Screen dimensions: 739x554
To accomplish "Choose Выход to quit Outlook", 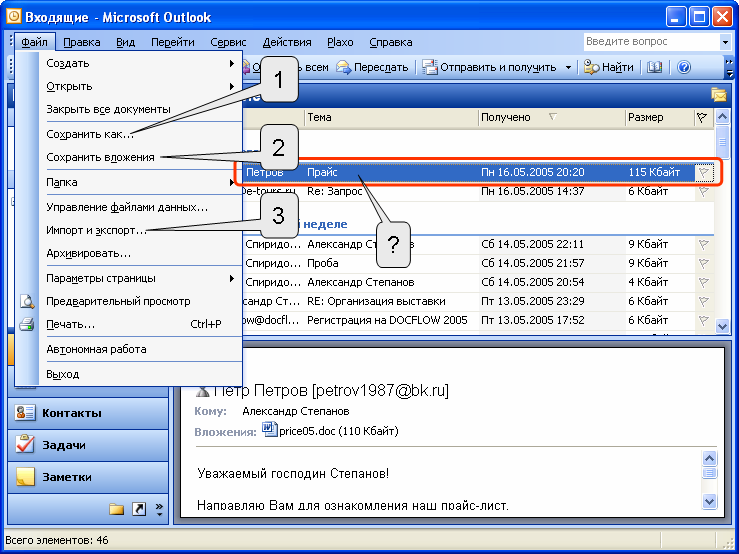I will (140, 374).
